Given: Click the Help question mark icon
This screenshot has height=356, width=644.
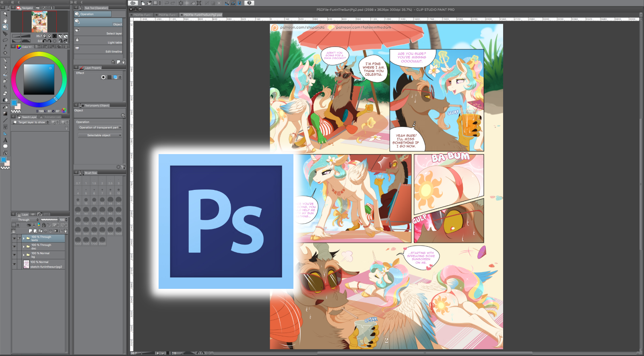Looking at the screenshot, I should (249, 3).
